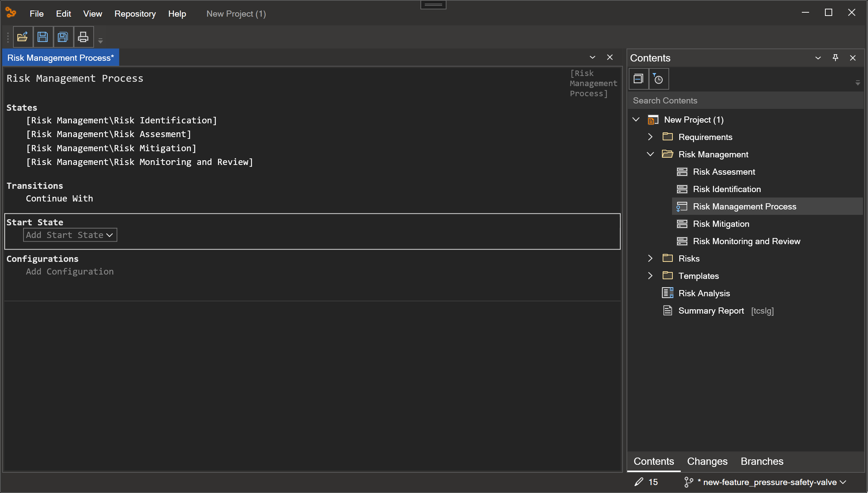Click the changes count 15 in status bar
This screenshot has width=868, height=493.
[653, 482]
